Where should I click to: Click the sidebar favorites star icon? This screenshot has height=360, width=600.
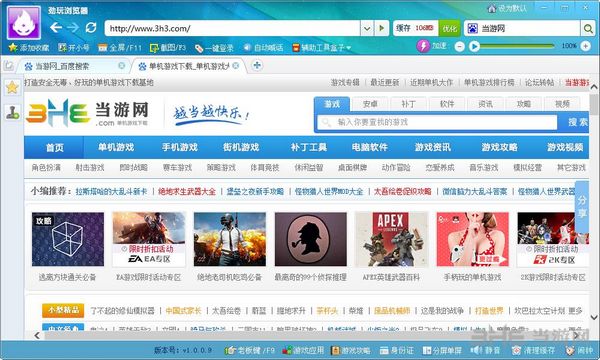coord(12,88)
